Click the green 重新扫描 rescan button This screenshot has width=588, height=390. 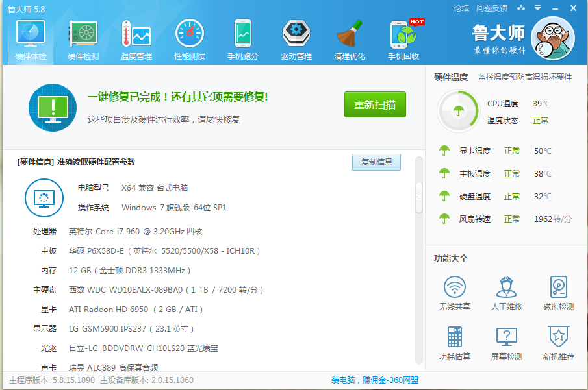[375, 104]
